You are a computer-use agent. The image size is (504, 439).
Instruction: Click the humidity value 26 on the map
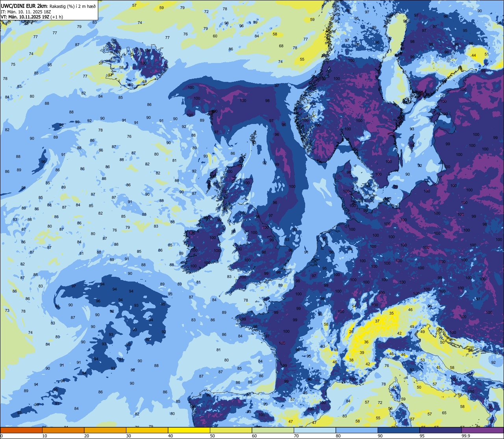[351, 332]
